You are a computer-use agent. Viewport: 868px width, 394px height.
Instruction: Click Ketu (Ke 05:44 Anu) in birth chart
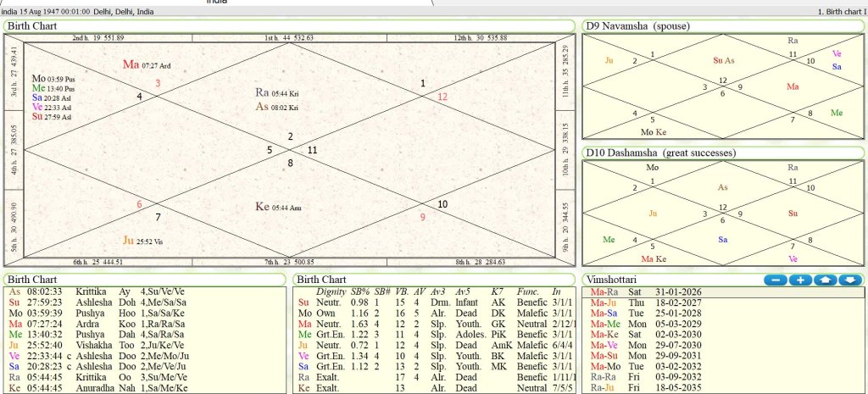tap(278, 207)
